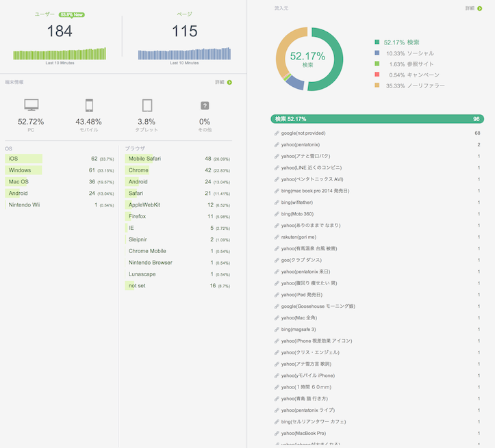Select green 検索 legend swatch
The height and width of the screenshot is (448, 495).
click(377, 42)
